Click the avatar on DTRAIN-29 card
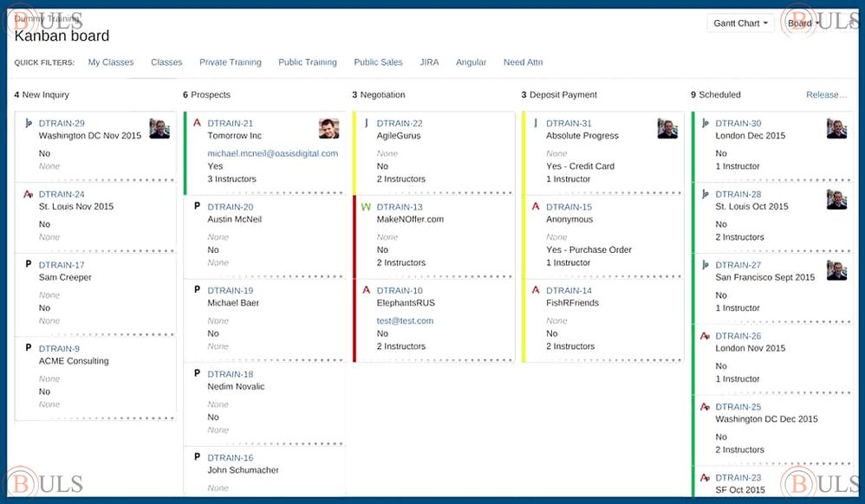 [x=159, y=129]
